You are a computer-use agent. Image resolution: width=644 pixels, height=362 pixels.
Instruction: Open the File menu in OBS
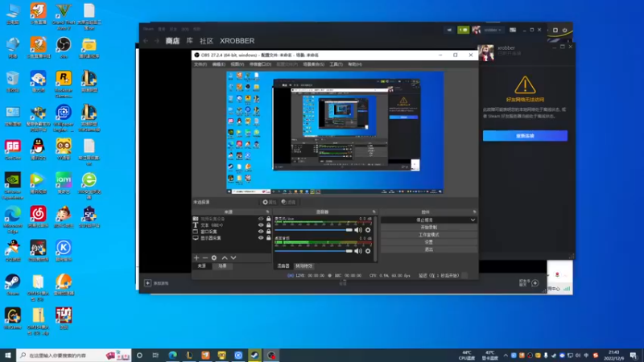point(200,64)
